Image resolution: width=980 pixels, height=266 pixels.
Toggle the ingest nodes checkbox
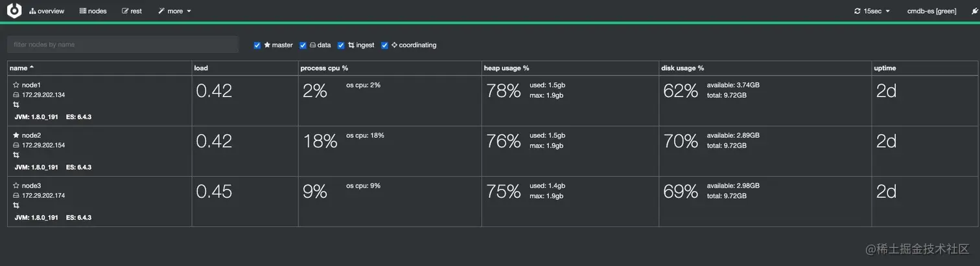pyautogui.click(x=341, y=45)
